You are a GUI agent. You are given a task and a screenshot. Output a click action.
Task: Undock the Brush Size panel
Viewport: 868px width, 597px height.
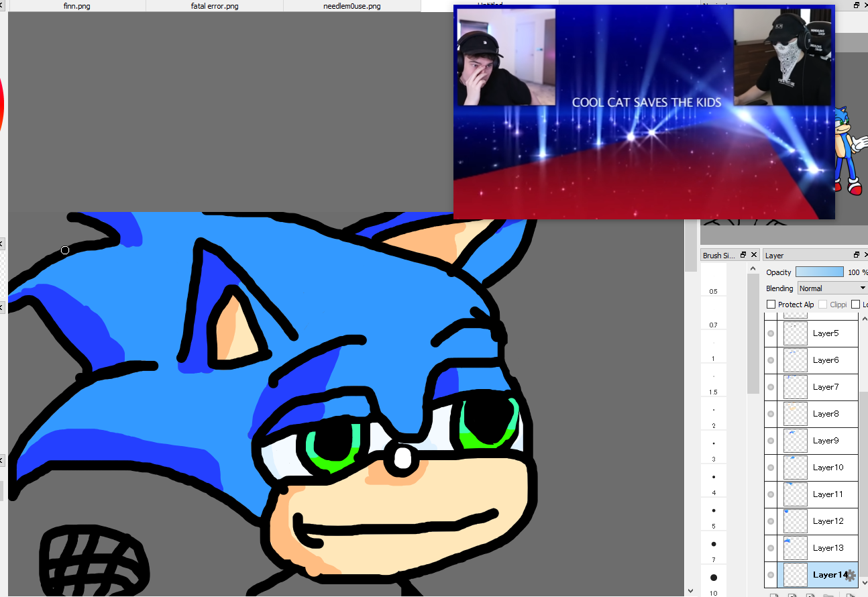point(743,255)
